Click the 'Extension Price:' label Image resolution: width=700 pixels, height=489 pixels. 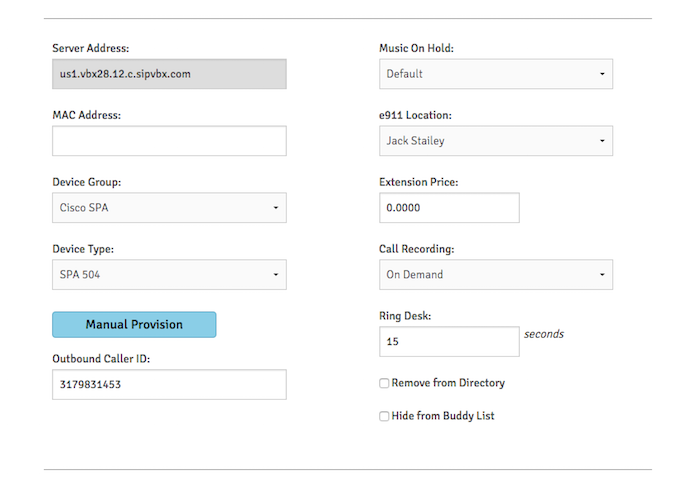[418, 182]
